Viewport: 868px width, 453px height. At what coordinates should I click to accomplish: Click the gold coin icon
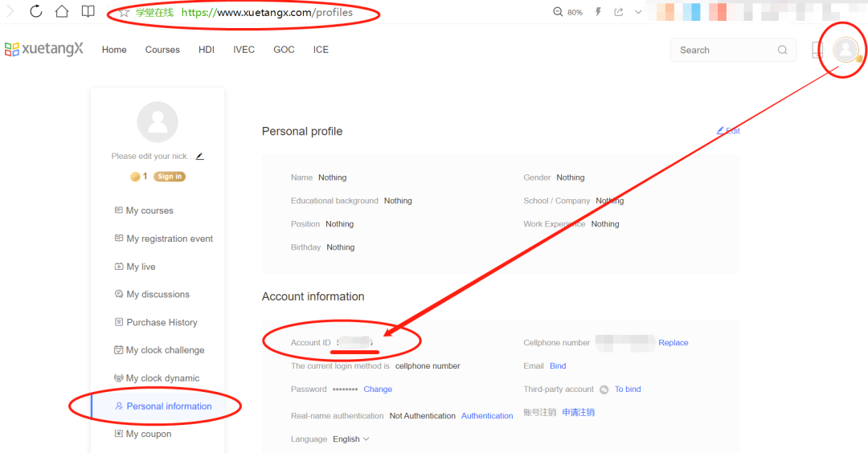(x=135, y=177)
